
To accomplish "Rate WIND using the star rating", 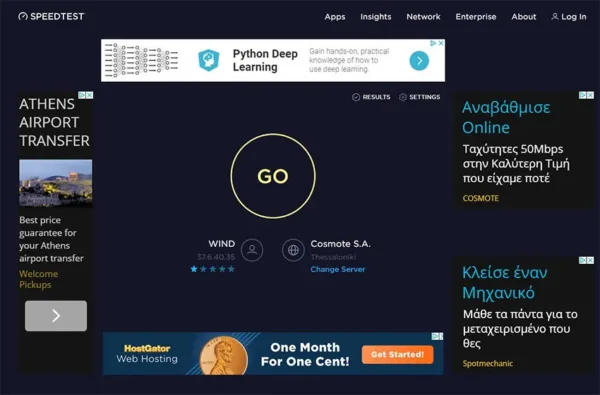I will pos(213,269).
